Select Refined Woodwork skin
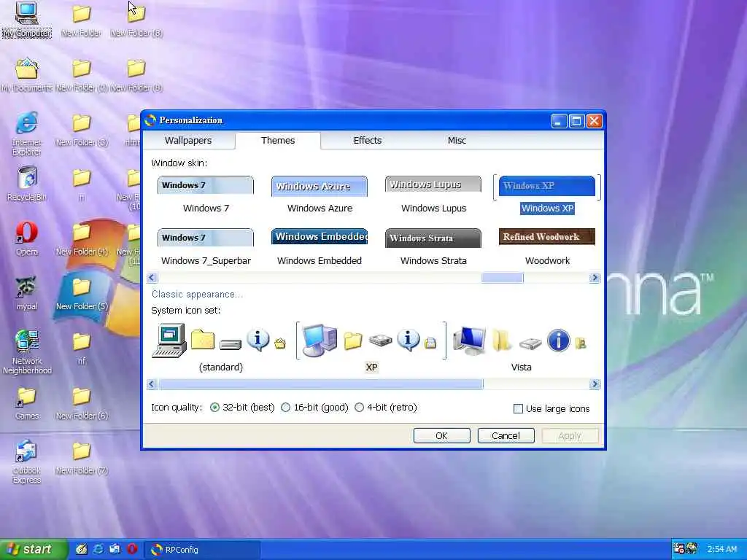This screenshot has width=747, height=560. coord(547,248)
